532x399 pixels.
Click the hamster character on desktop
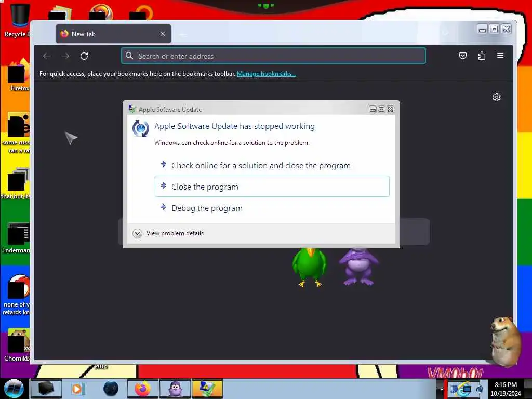tap(506, 341)
